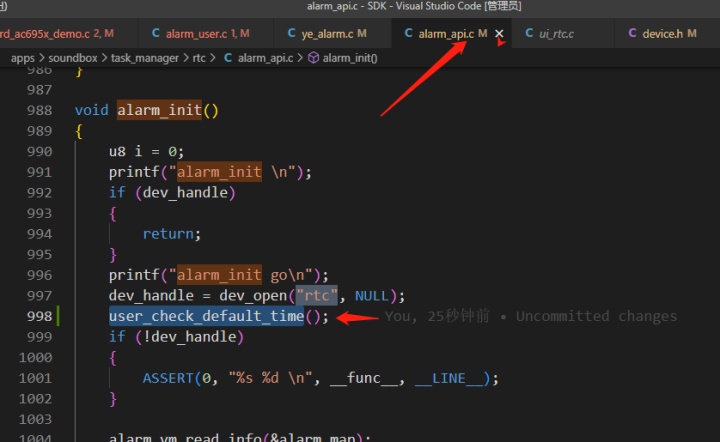Click the rtc breadcrumb folder
720x442 pixels.
[199, 58]
